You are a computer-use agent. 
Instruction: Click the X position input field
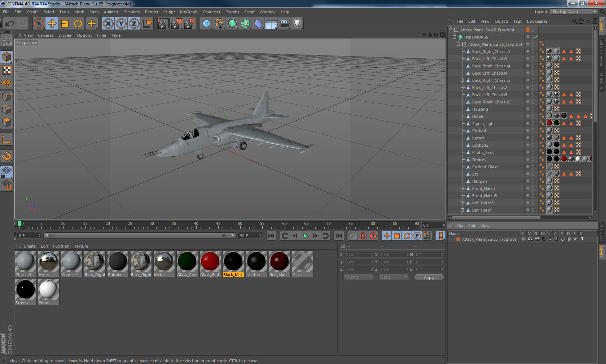pyautogui.click(x=359, y=255)
